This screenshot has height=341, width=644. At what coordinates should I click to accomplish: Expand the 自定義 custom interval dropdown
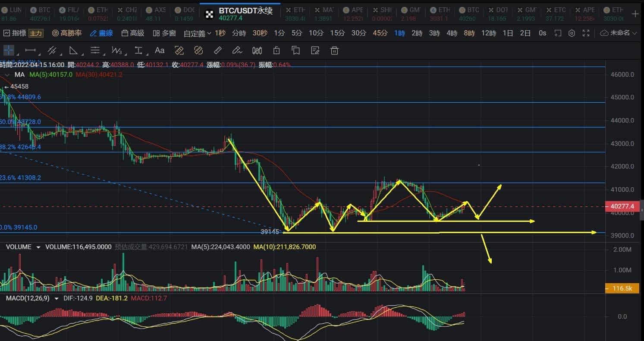(x=198, y=33)
